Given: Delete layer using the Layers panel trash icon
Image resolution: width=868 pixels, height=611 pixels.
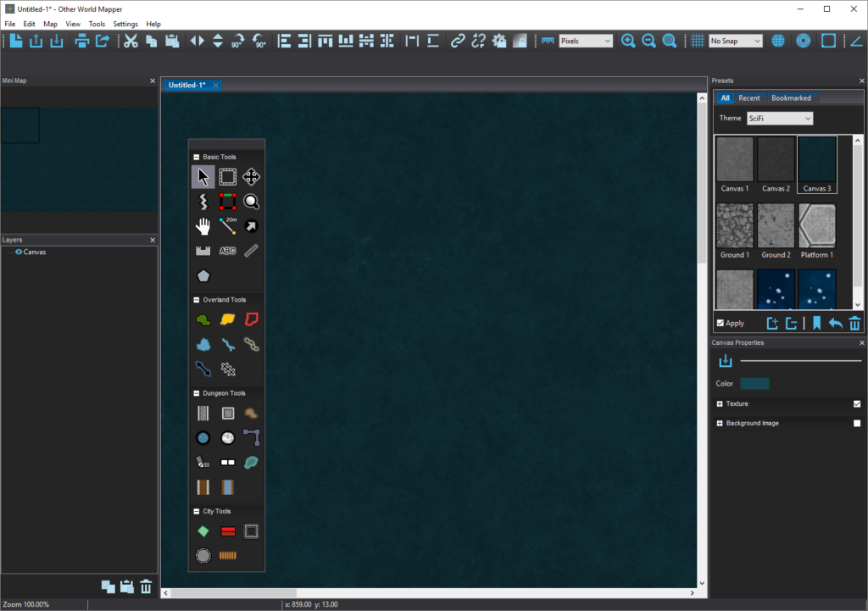Looking at the screenshot, I should click(x=146, y=586).
